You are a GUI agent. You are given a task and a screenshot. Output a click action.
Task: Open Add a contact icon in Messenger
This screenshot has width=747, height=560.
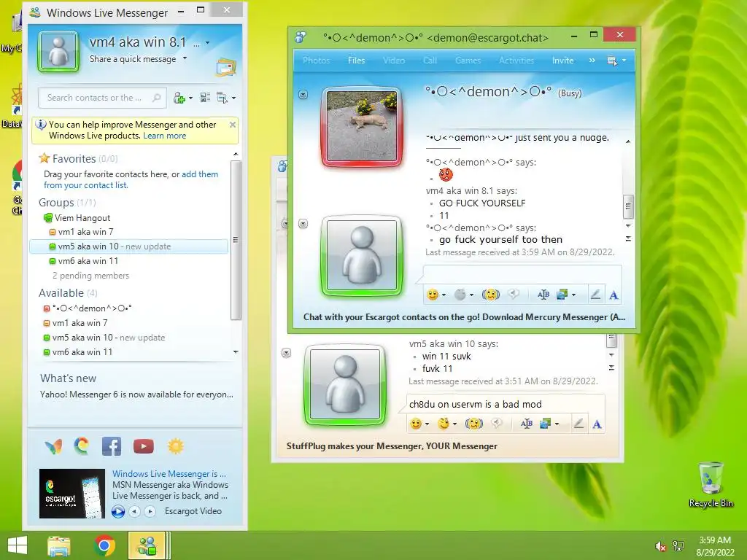(x=179, y=98)
